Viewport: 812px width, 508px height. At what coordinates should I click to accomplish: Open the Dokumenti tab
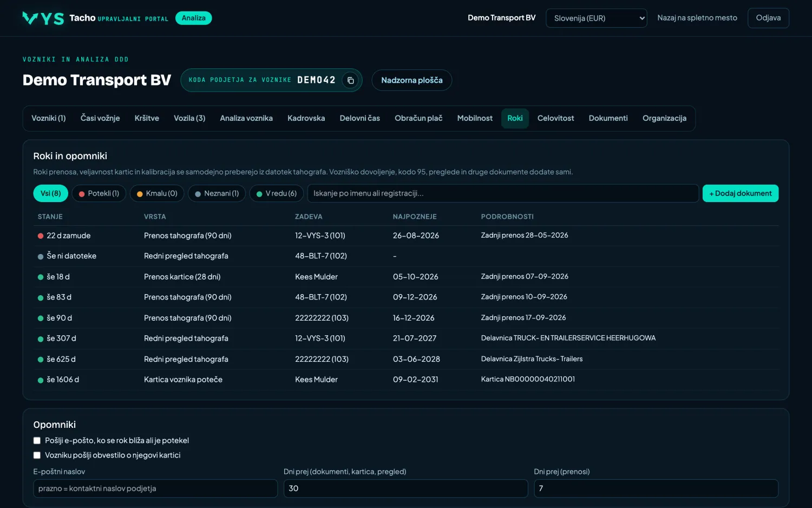click(x=608, y=118)
